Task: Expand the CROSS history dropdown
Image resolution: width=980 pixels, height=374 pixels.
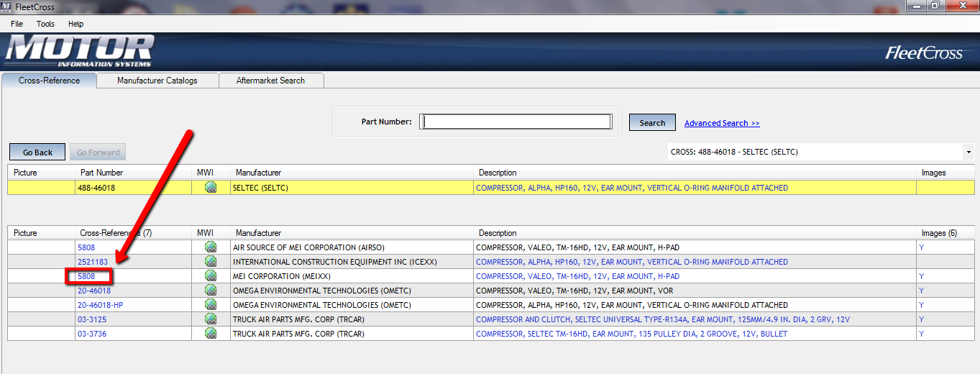Action: (968, 152)
